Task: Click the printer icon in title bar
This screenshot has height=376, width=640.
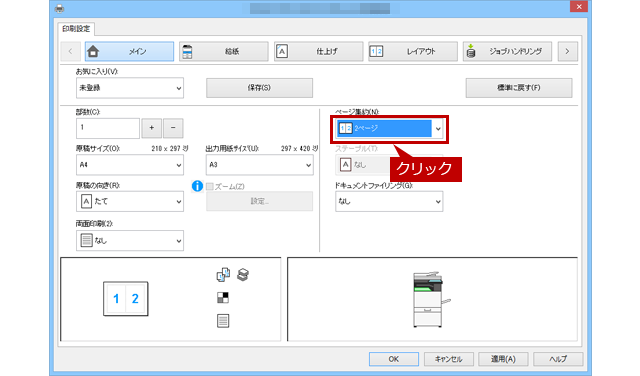Action: 60,8
